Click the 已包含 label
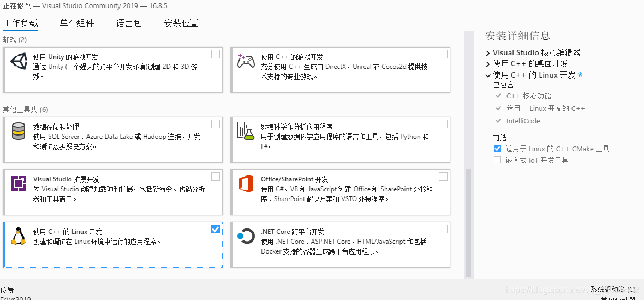This screenshot has width=644, height=300. [x=504, y=85]
